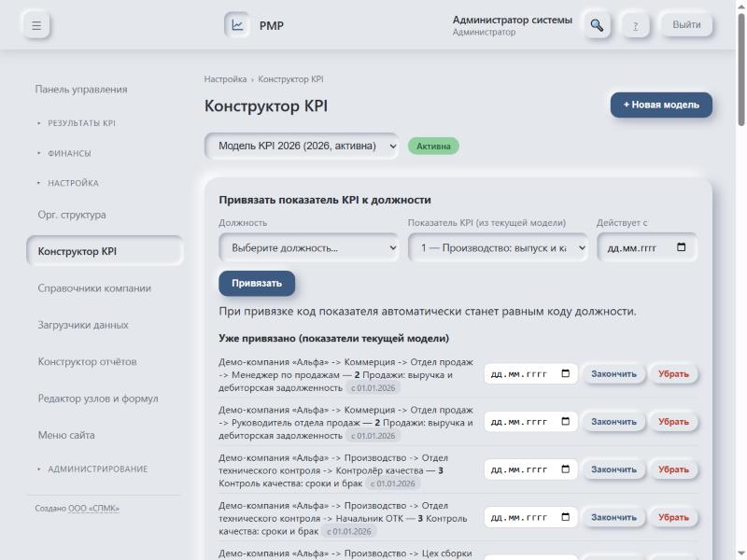Click 'Администратор системы' user name
This screenshot has height=560, width=747.
coord(512,20)
